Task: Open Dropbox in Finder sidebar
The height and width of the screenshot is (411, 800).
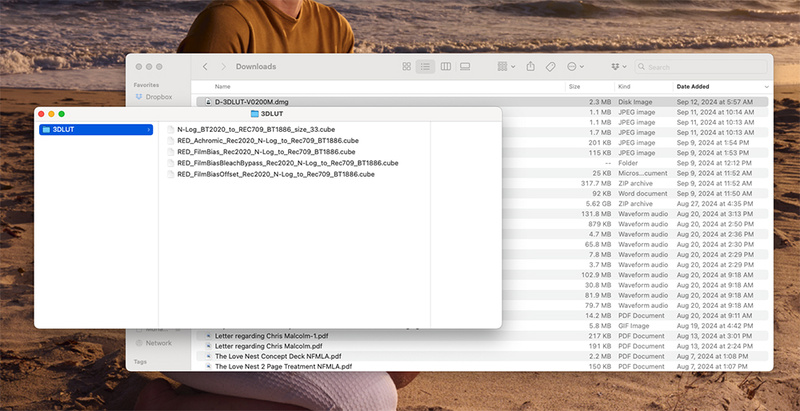Action: tap(158, 97)
